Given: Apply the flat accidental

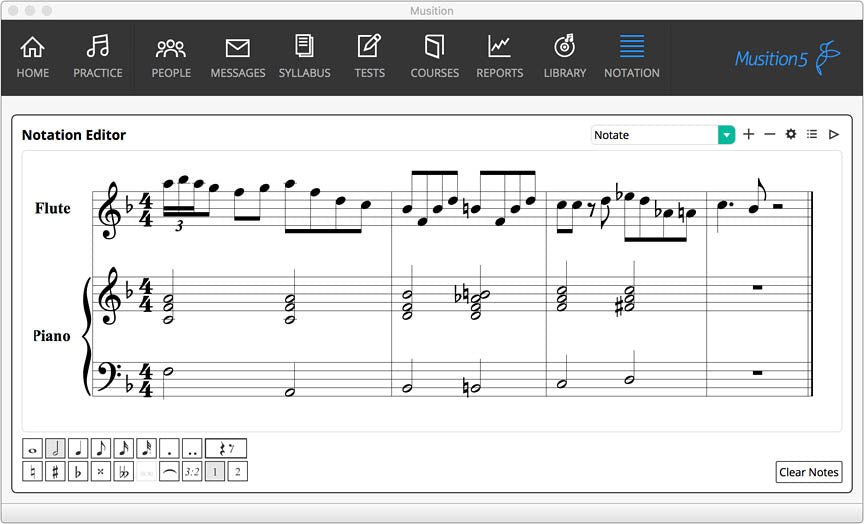Looking at the screenshot, I should (x=78, y=472).
